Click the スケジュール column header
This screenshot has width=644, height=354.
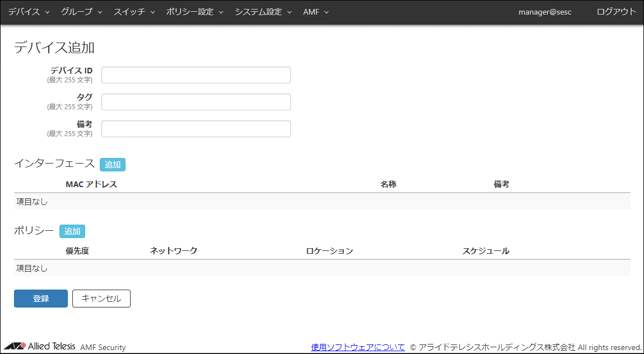(485, 251)
